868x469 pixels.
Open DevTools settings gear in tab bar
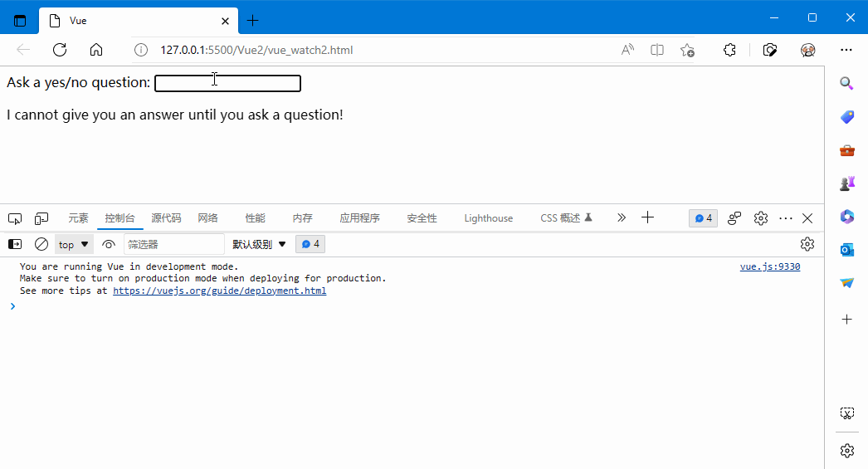[x=760, y=218]
